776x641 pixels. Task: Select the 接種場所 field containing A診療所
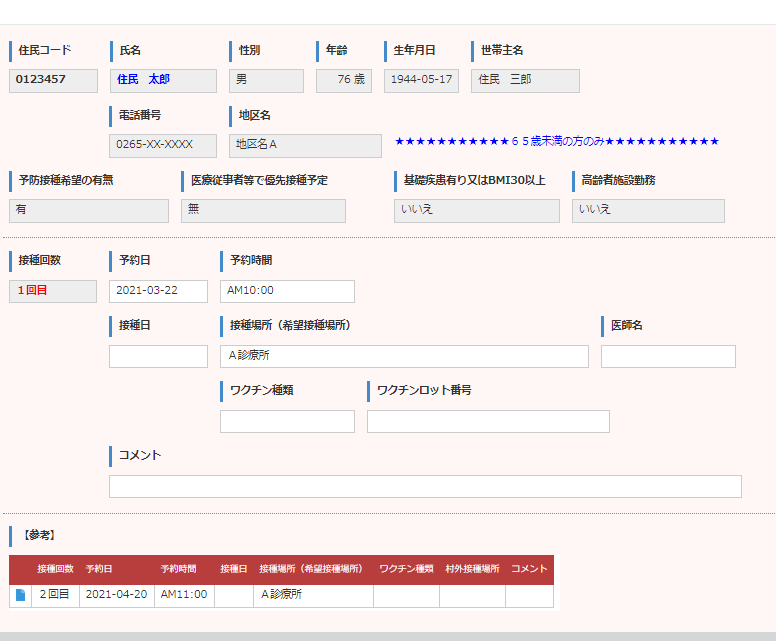coord(404,356)
